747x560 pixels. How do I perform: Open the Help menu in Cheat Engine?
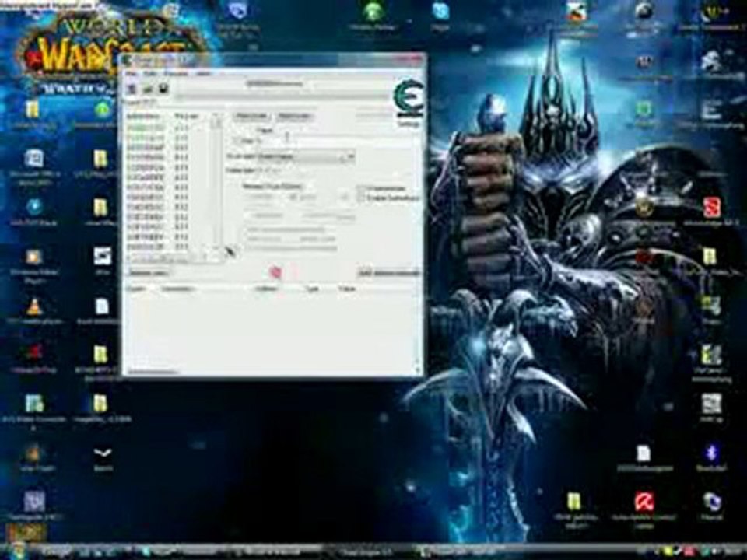pyautogui.click(x=203, y=74)
